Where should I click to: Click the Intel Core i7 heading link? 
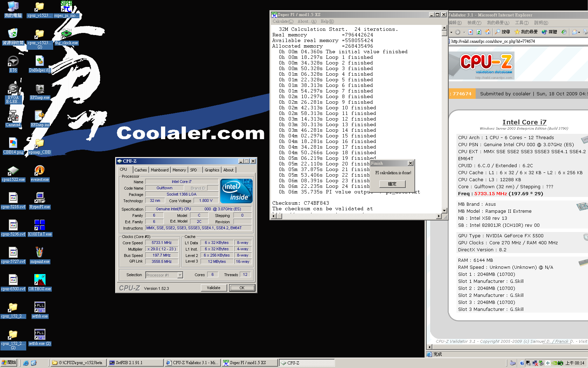point(524,122)
